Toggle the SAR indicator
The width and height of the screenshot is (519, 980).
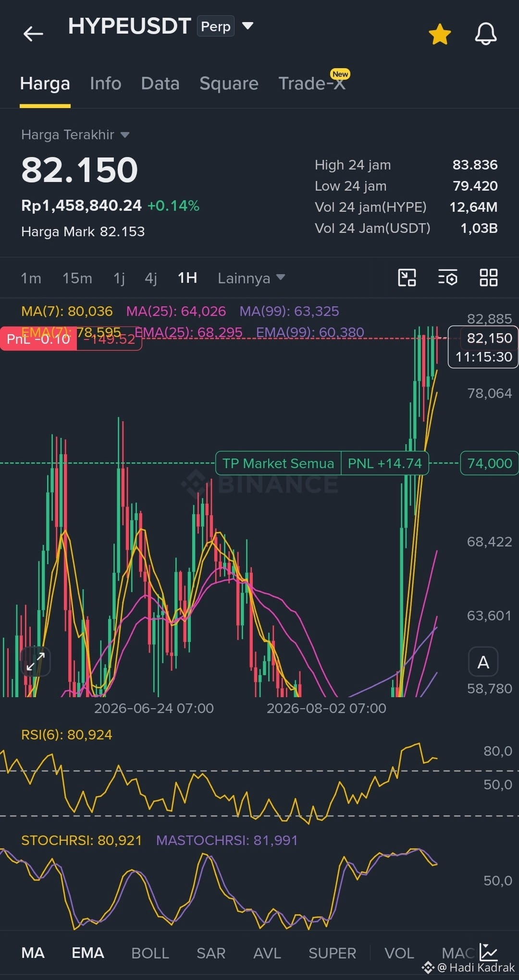click(211, 953)
